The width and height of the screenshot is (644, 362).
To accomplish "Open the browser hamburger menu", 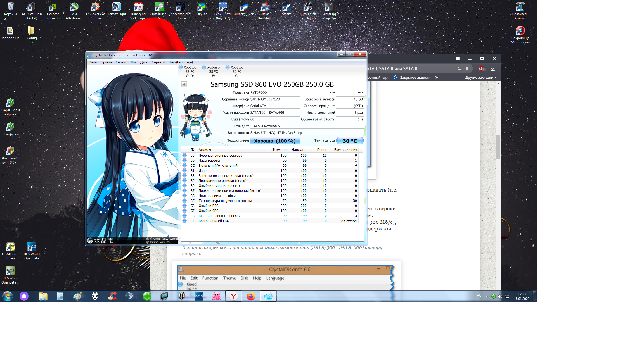I will point(458,58).
